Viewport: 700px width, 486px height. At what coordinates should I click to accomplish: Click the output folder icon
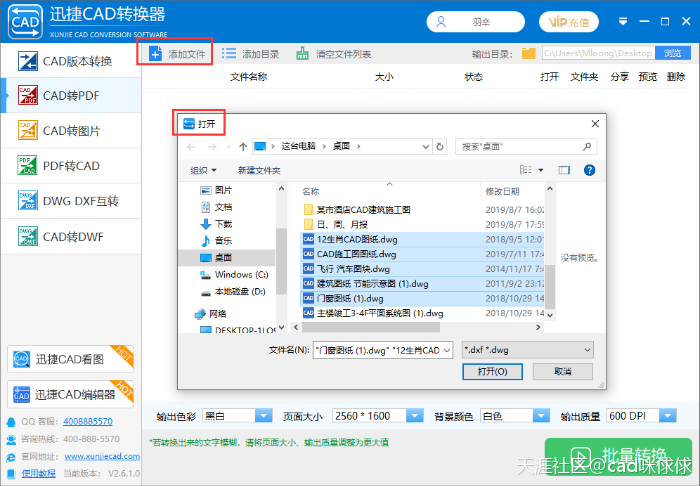click(529, 54)
